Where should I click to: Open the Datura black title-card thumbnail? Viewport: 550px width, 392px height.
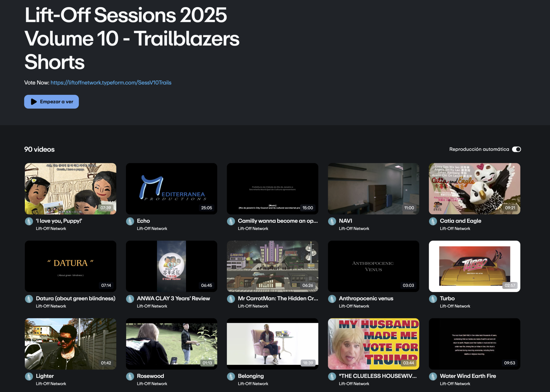pyautogui.click(x=70, y=266)
